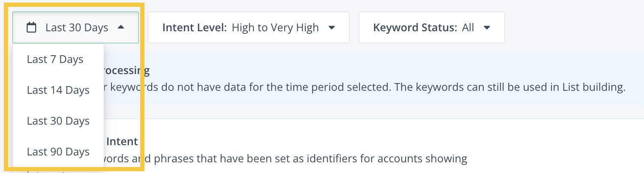Click description about identifiers for accounts showing
Image resolution: width=644 pixels, height=173 pixels.
click(286, 159)
